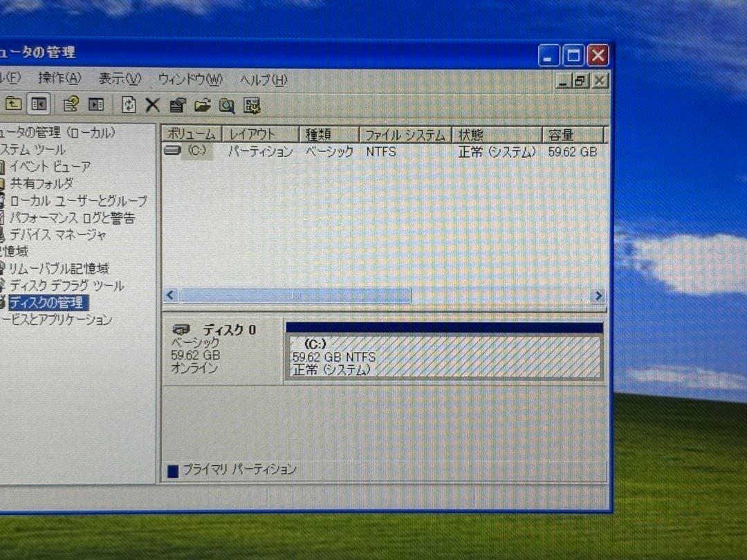Select 共有フォルダ in the tree

[x=42, y=183]
